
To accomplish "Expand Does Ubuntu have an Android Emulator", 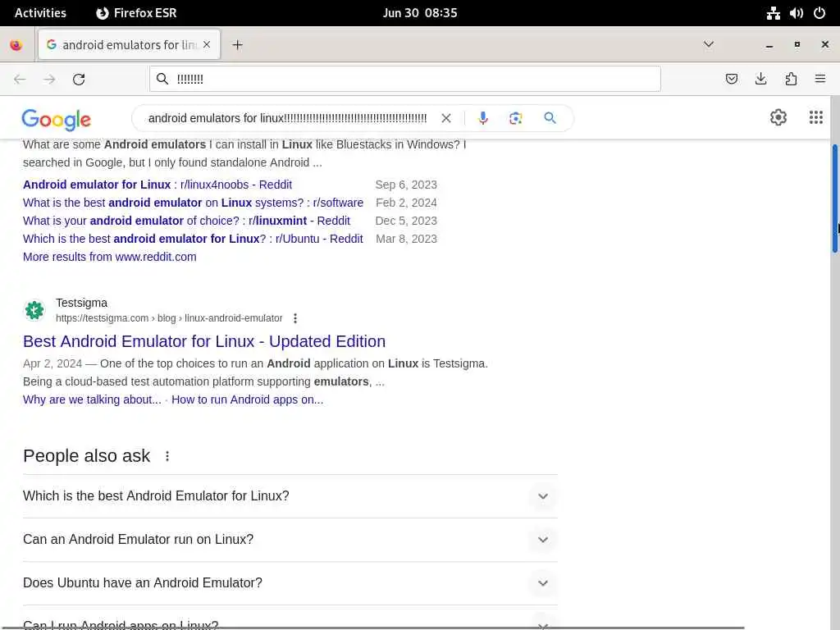I will pyautogui.click(x=290, y=583).
